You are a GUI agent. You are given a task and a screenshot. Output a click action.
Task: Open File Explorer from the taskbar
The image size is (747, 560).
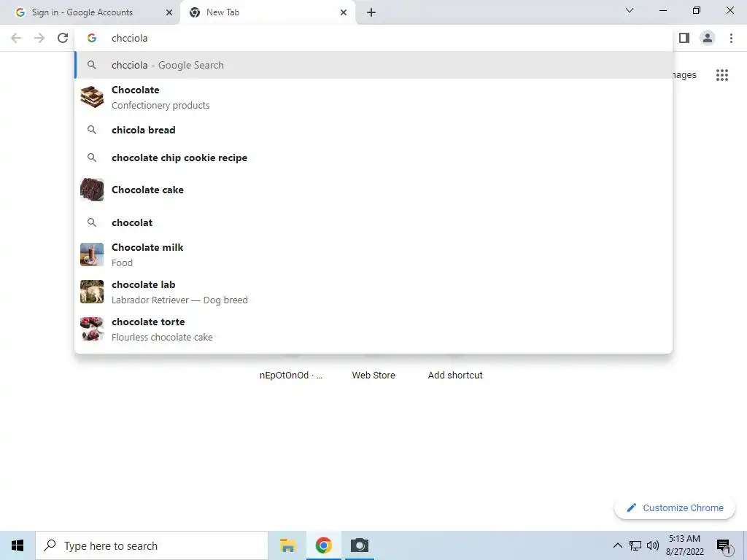click(x=287, y=545)
